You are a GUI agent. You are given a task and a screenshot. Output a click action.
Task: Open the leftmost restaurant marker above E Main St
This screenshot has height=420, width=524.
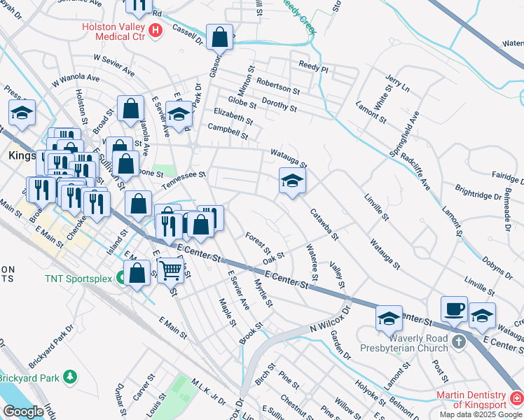(42, 191)
